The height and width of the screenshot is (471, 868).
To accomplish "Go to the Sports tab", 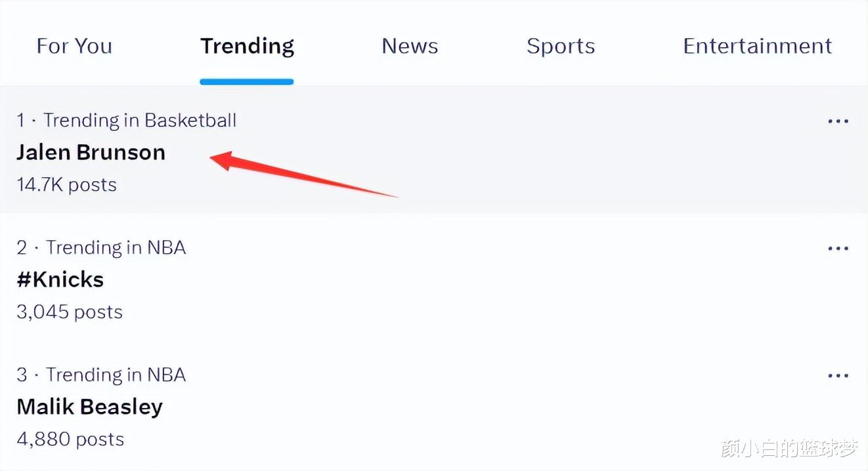I will coord(561,47).
